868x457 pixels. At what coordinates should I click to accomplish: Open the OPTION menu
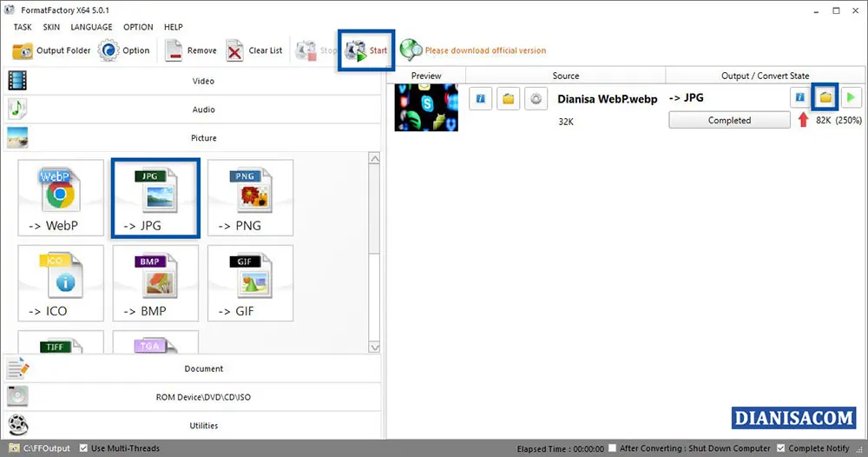(138, 27)
